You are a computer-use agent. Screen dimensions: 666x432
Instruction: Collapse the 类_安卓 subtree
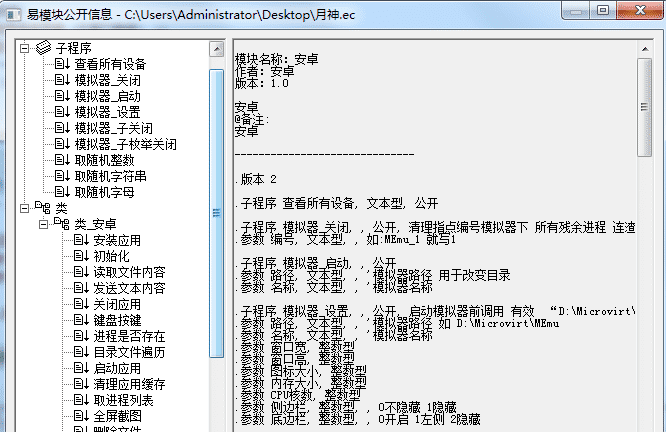point(44,224)
